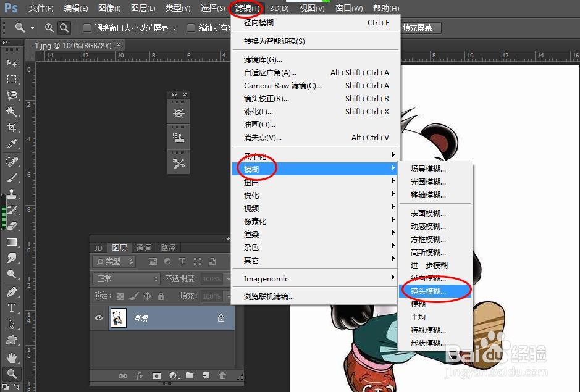The width and height of the screenshot is (580, 392).
Task: Select the Lasso tool
Action: (x=12, y=96)
